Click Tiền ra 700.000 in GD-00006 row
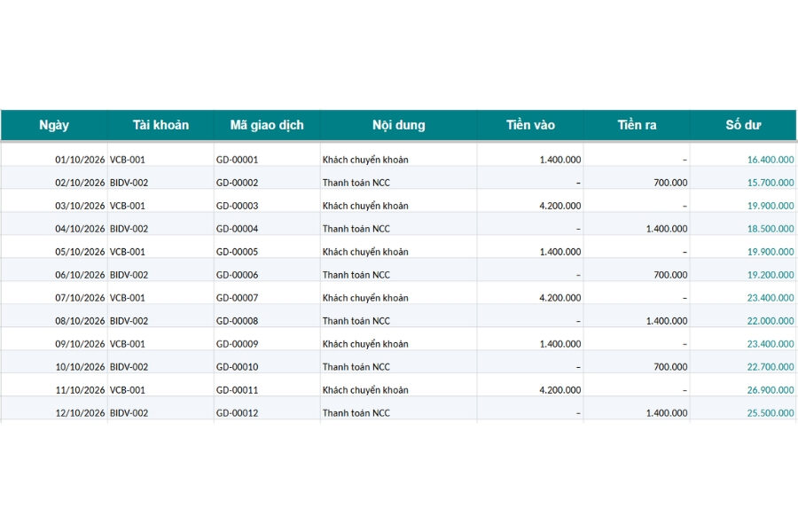The height and width of the screenshot is (532, 798). pyautogui.click(x=670, y=274)
